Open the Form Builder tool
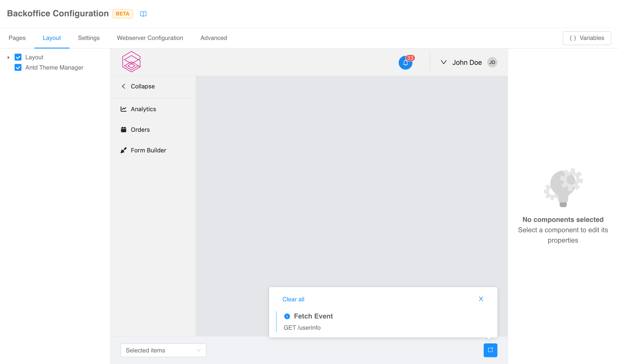Image resolution: width=618 pixels, height=364 pixels. coord(148,150)
